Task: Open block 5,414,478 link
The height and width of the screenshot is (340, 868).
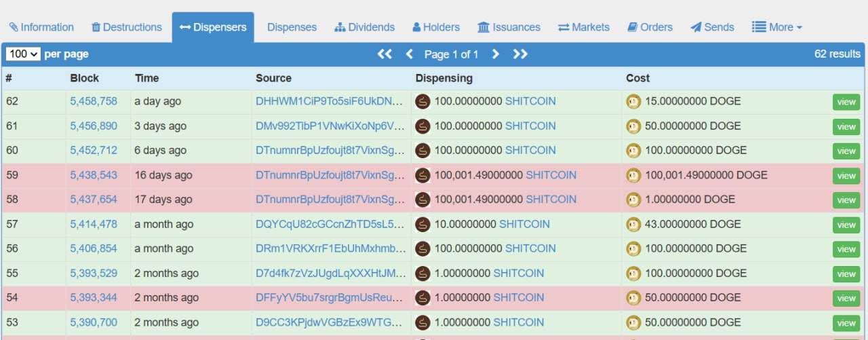Action: 94,224
